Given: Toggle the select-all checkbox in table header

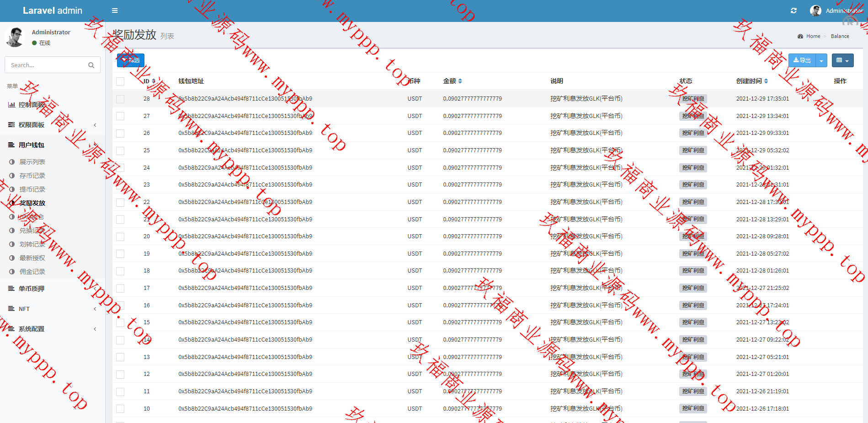Looking at the screenshot, I should 120,81.
